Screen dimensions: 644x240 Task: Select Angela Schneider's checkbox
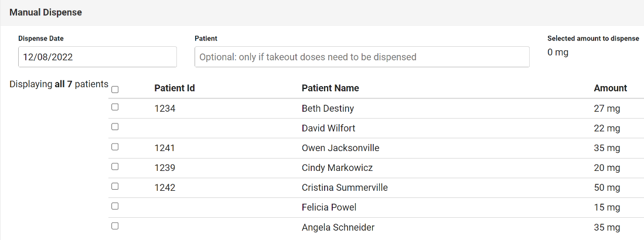click(x=115, y=226)
